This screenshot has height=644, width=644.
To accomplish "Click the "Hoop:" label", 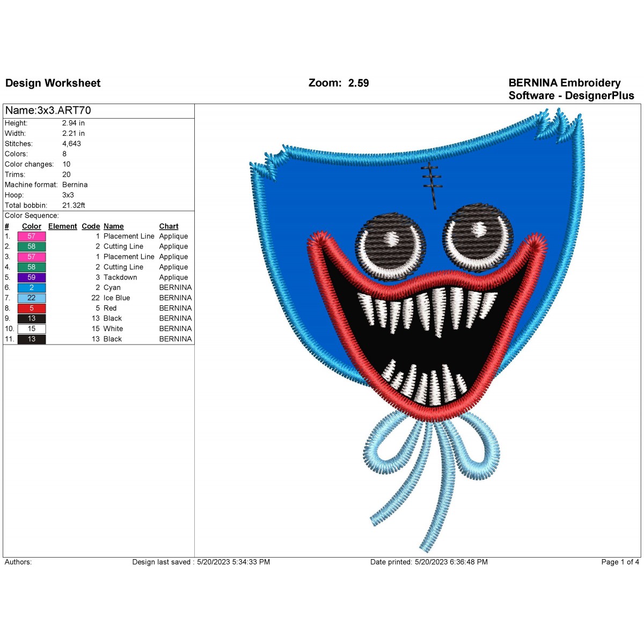I will coord(15,195).
